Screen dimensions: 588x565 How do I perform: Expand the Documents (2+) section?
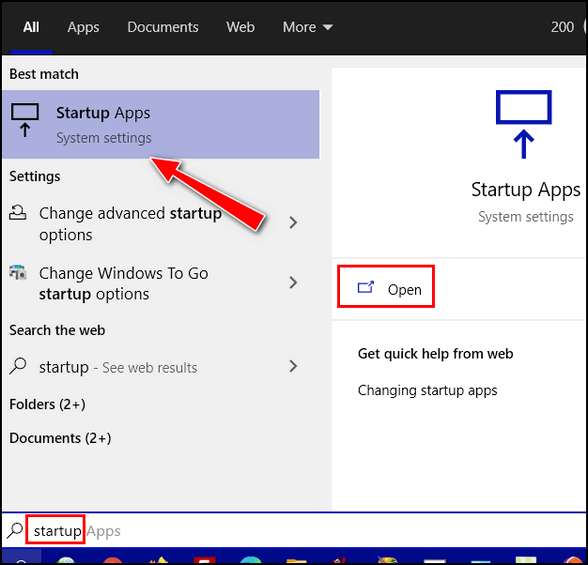coord(60,438)
